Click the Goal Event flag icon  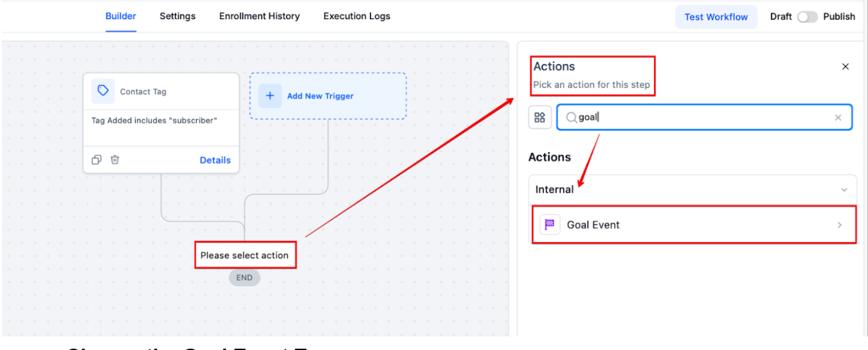(550, 225)
